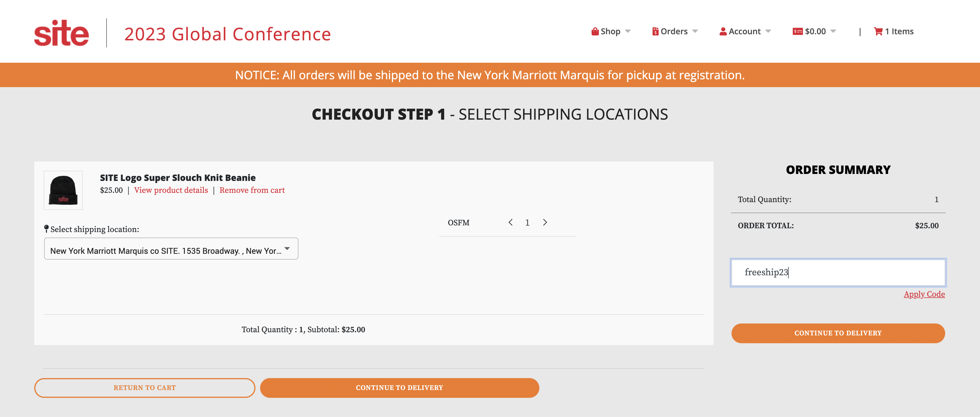Image resolution: width=980 pixels, height=417 pixels.
Task: Click Remove from cart link
Action: (x=252, y=190)
